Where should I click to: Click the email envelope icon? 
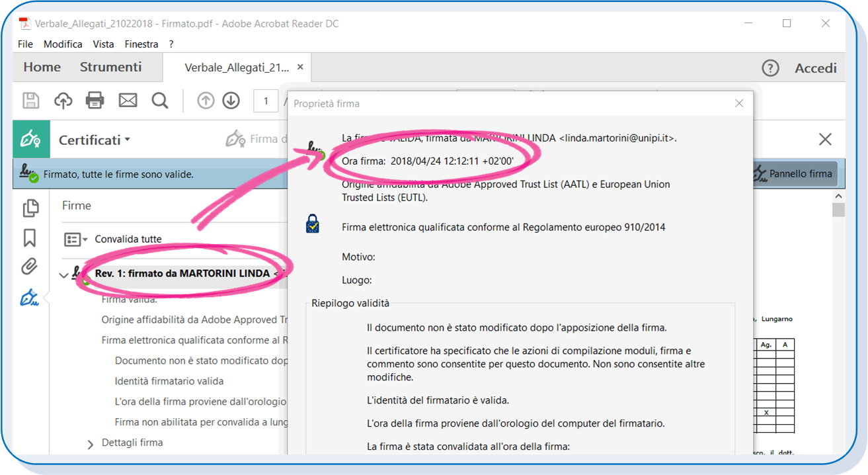tap(128, 101)
